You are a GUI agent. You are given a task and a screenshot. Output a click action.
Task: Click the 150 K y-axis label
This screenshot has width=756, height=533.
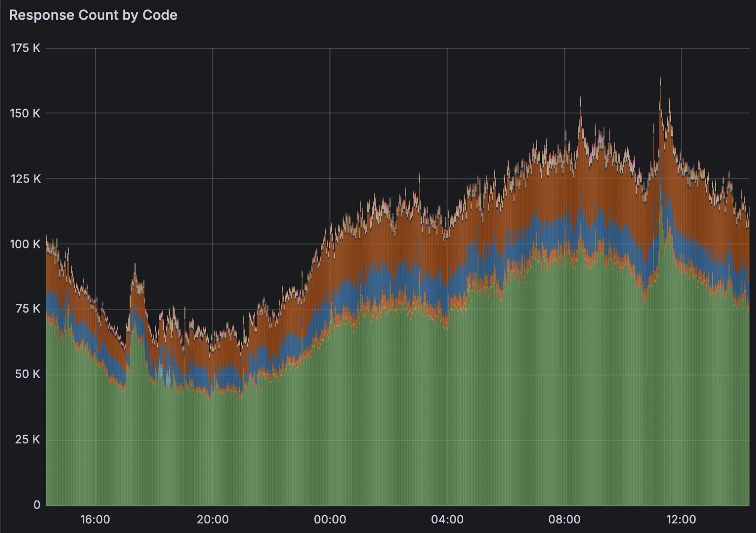[x=27, y=112]
